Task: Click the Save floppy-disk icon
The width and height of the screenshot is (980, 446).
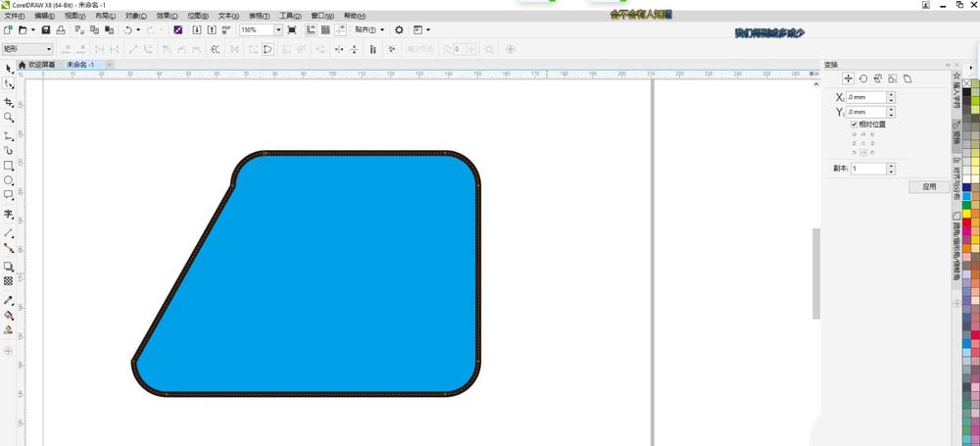Action: [x=46, y=29]
